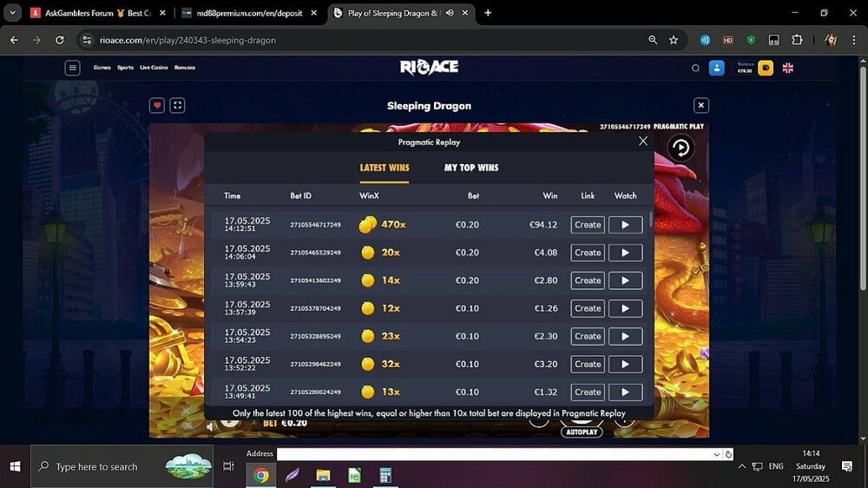Screen dimensions: 868x488
Task: Watch replay of the 13x win
Action: [626, 392]
